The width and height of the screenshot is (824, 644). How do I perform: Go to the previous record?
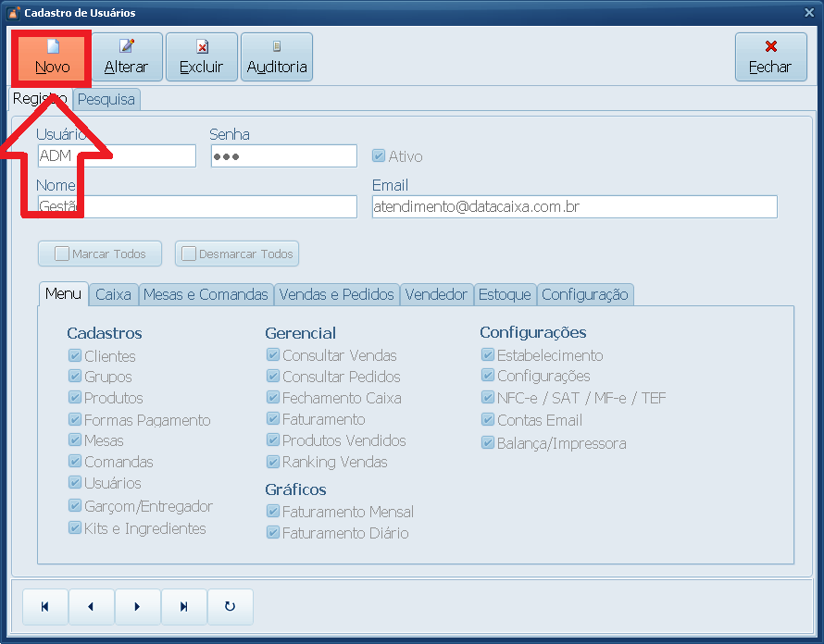(91, 607)
